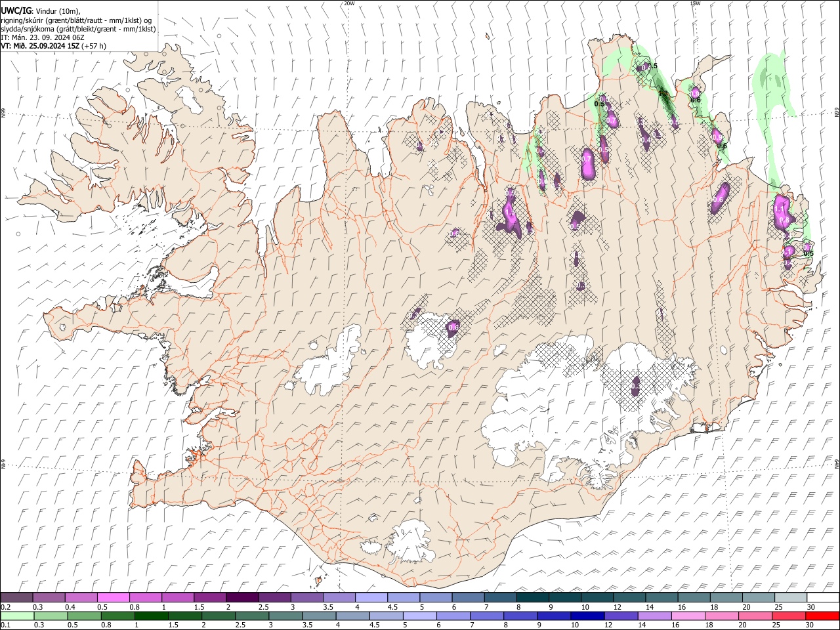
Task: Select the royal blue 8 rain-scale swatch
Action: click(520, 616)
